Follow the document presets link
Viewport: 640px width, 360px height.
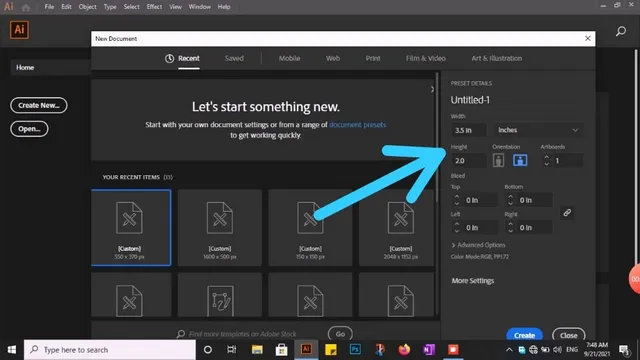(358, 124)
